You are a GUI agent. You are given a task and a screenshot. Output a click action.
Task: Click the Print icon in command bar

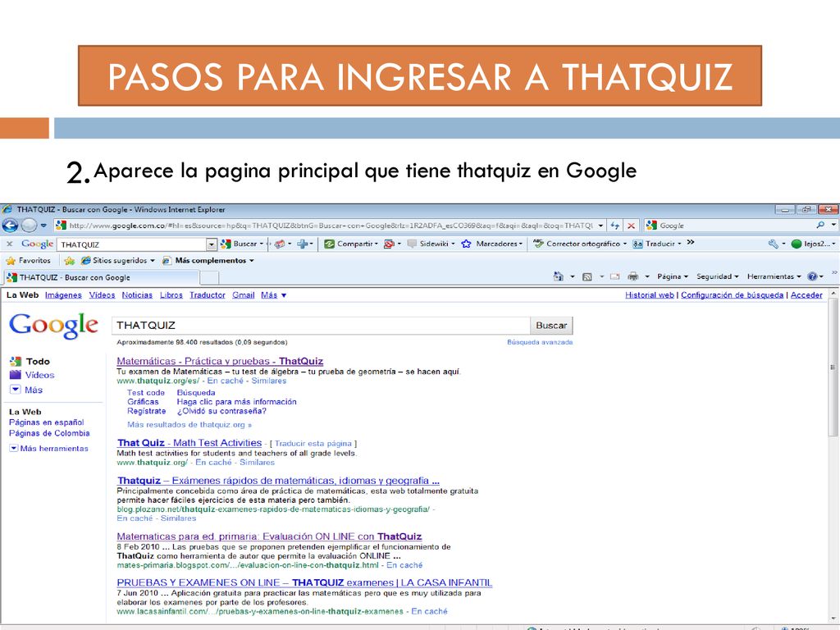pos(632,276)
